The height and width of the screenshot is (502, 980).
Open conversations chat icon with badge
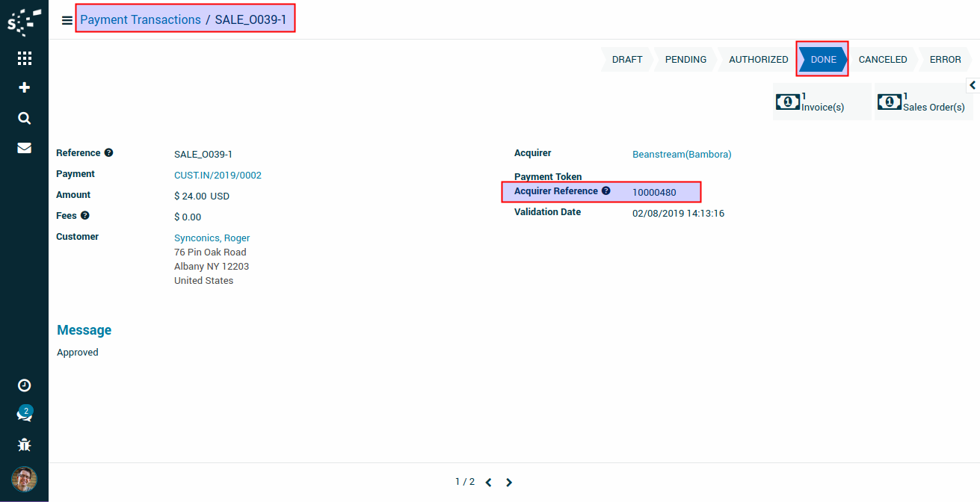coord(24,415)
